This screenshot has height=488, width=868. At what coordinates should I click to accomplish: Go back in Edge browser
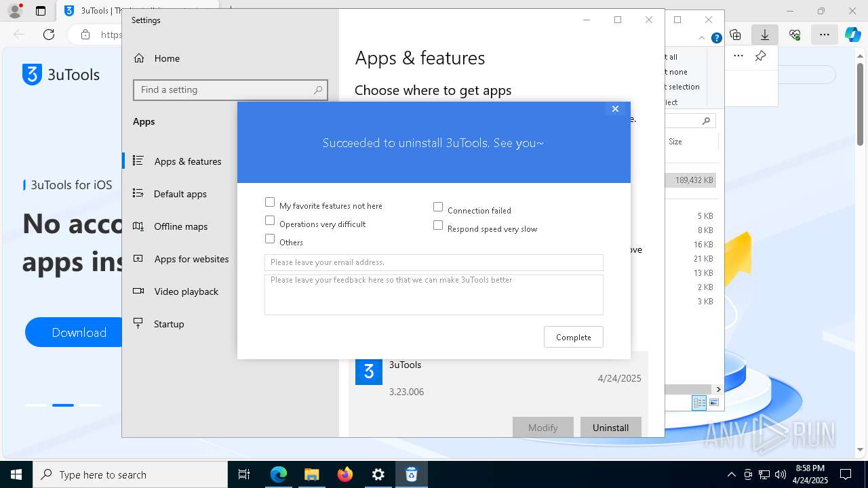point(19,35)
